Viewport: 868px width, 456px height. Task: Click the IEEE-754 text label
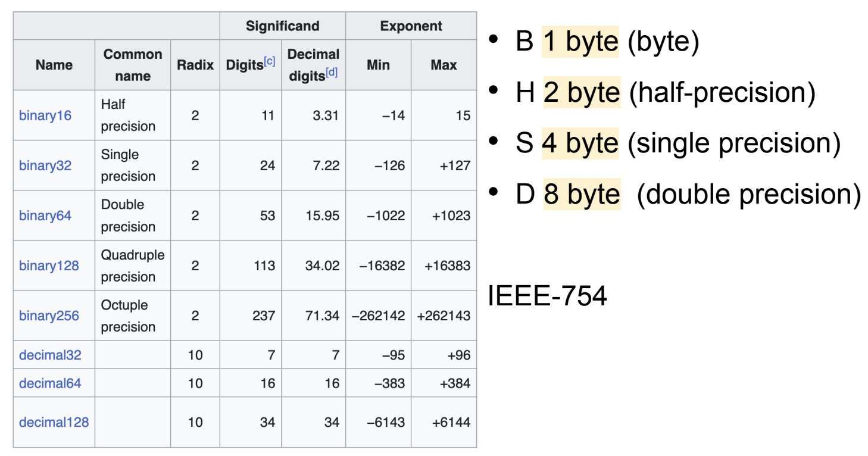pos(548,296)
